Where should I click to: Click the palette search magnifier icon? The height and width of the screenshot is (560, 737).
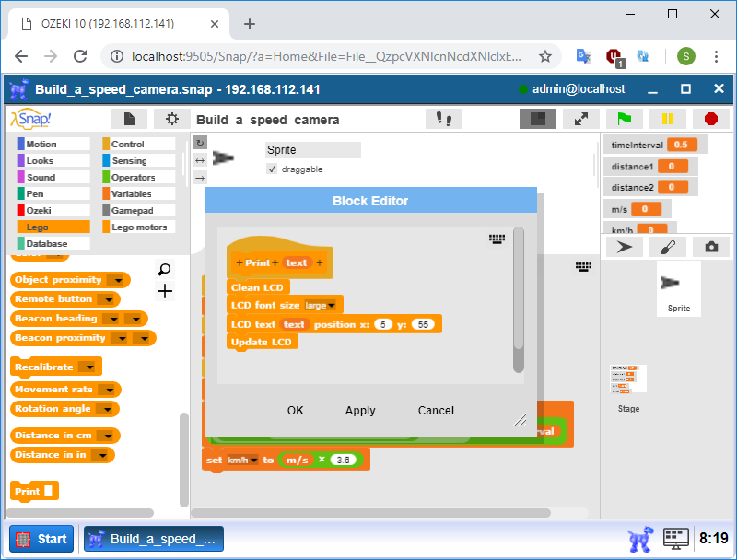click(x=165, y=270)
